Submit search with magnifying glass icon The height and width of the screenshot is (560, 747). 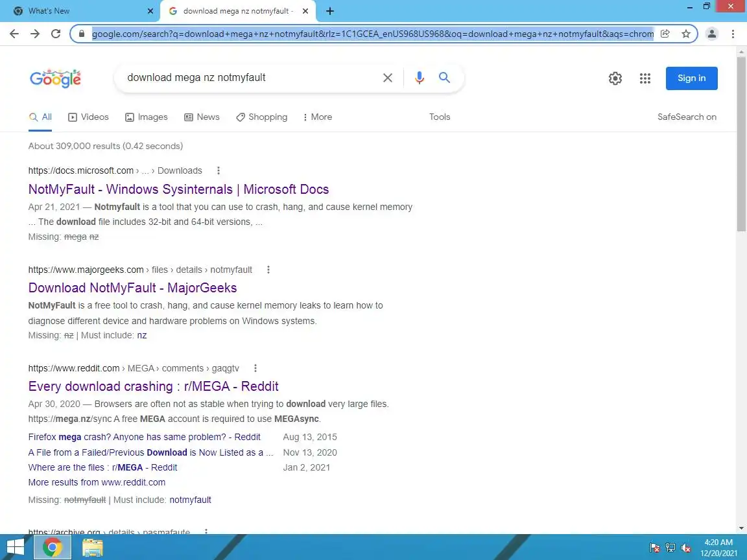444,78
